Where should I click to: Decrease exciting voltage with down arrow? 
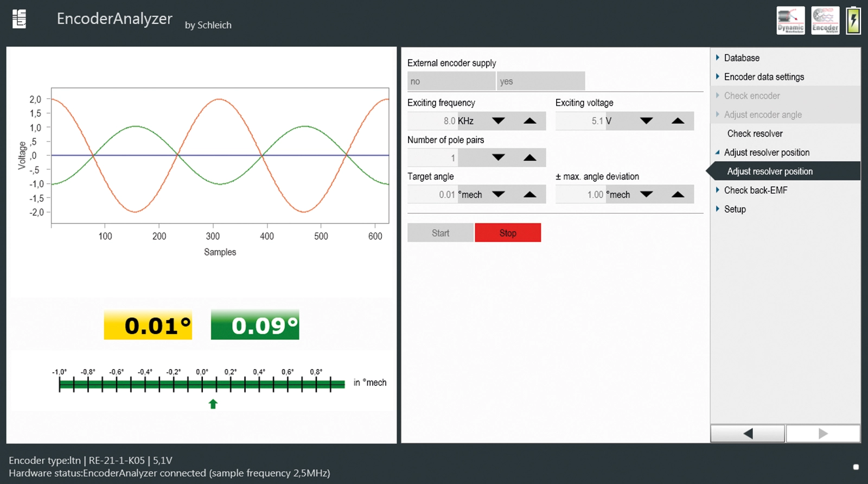tap(646, 121)
